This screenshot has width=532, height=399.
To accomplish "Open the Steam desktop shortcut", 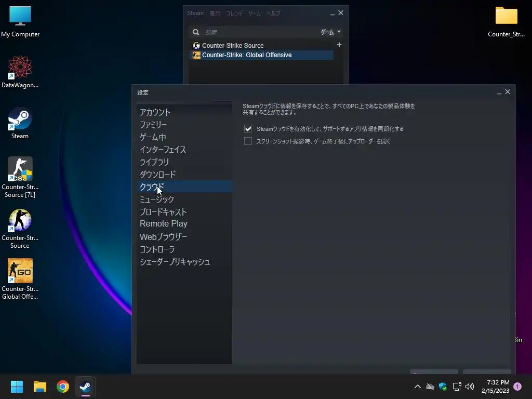I will [20, 123].
